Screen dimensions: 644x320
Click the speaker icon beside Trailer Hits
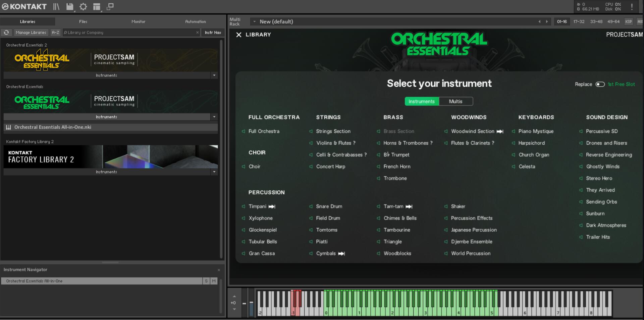point(581,237)
